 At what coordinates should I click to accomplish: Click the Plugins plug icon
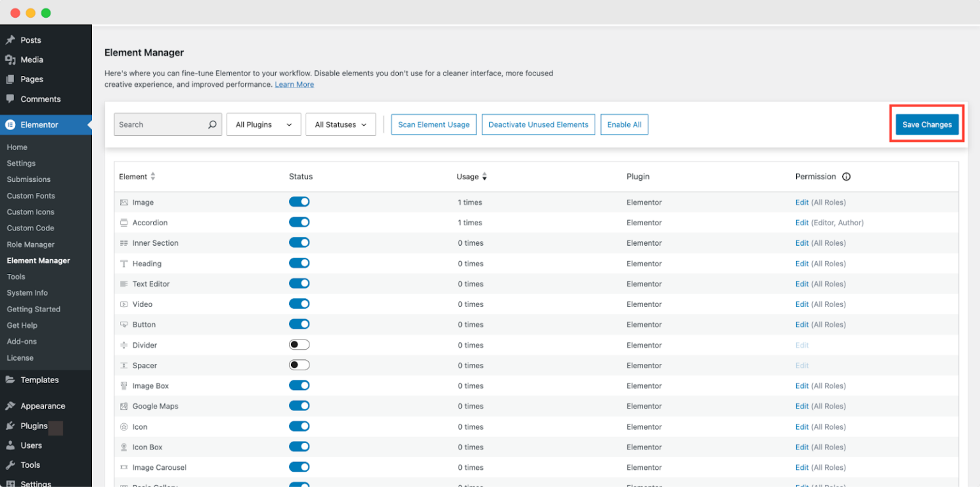11,426
